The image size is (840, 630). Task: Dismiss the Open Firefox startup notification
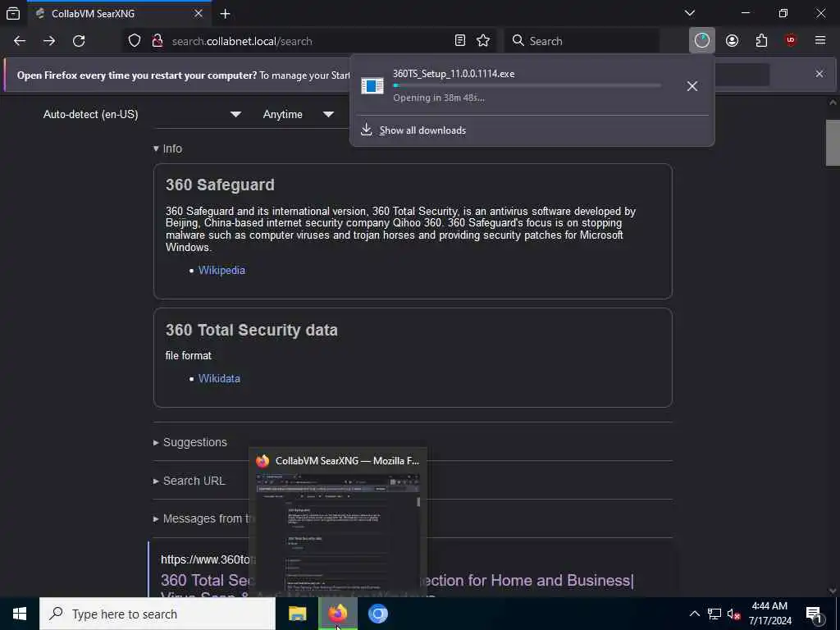(819, 74)
